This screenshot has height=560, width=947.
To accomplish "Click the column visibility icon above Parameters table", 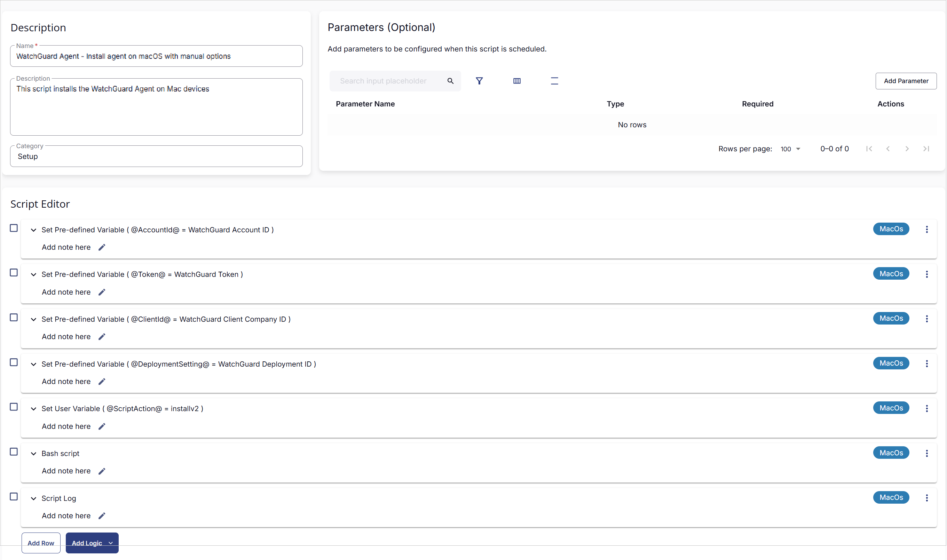I will pyautogui.click(x=516, y=81).
